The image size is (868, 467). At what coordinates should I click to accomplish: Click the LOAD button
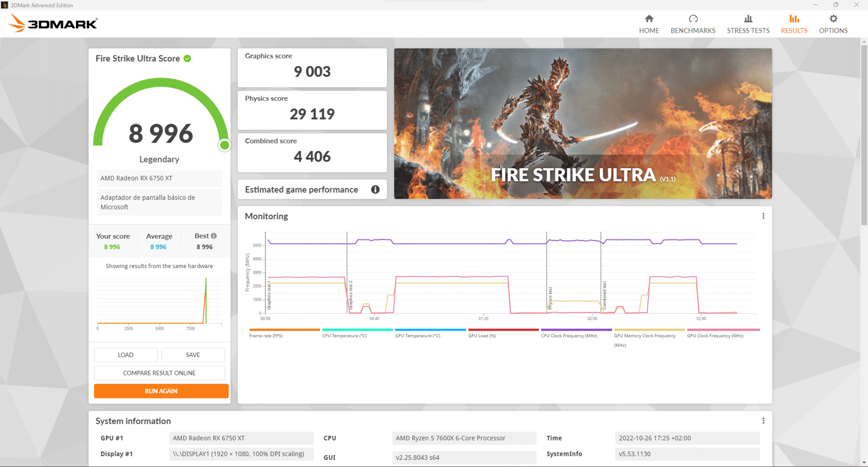pos(125,355)
